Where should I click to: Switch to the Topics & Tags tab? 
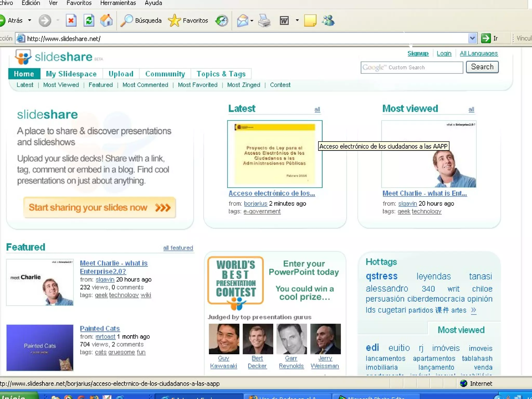[221, 74]
